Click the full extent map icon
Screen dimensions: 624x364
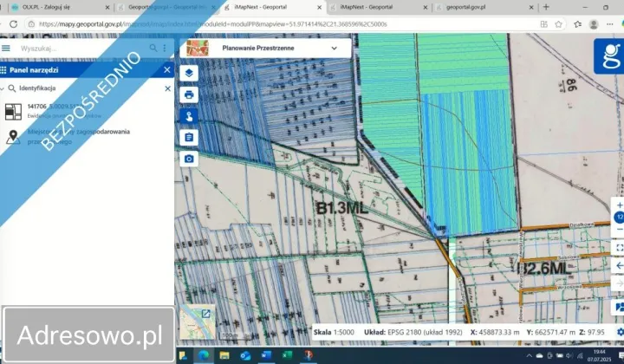click(619, 248)
